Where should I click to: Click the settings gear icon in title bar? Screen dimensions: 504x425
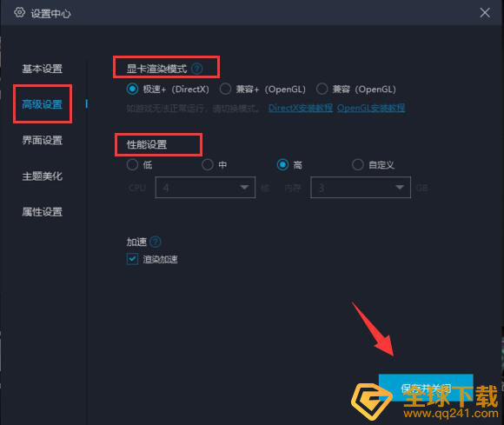[20, 13]
